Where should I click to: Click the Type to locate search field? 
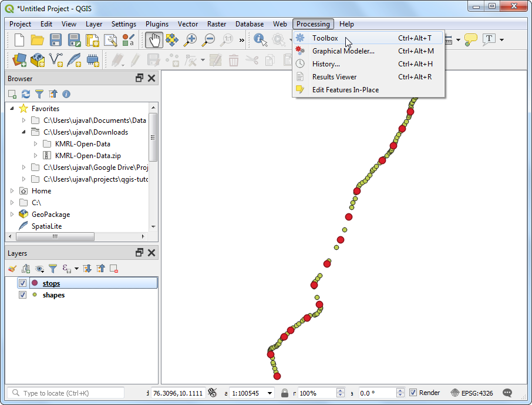click(68, 393)
